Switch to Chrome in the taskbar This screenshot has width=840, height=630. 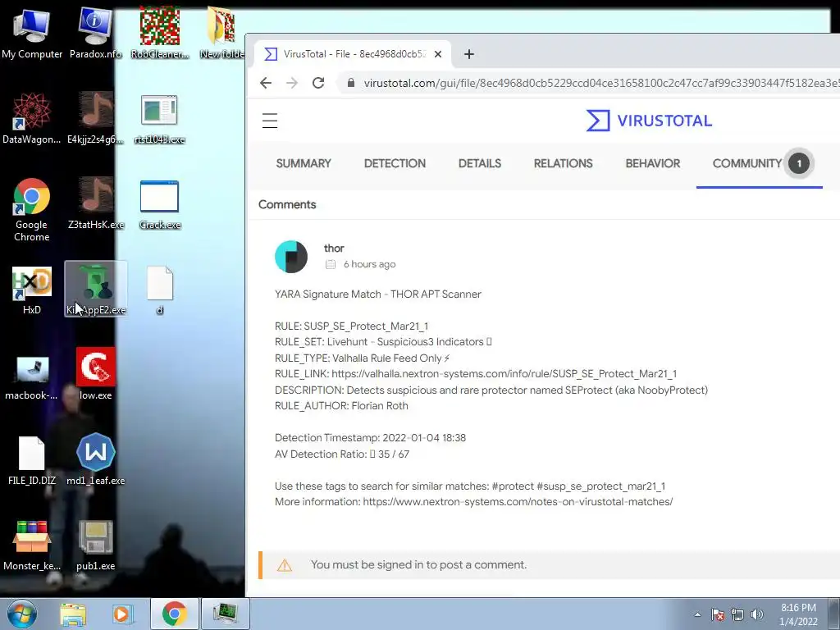[175, 614]
